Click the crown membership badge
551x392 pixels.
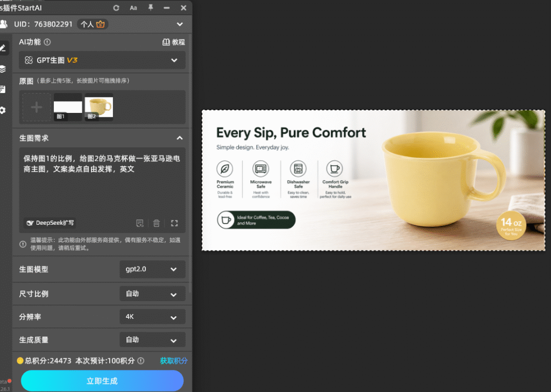coord(101,24)
